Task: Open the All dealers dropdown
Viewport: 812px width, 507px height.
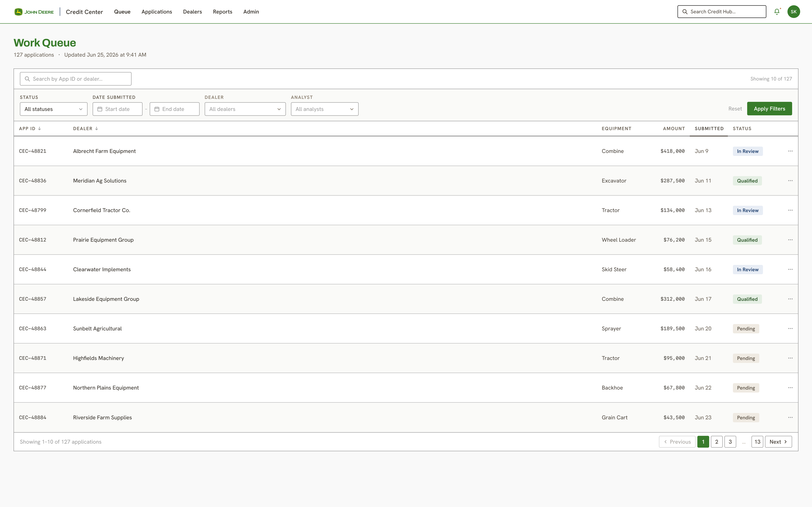Action: pyautogui.click(x=245, y=109)
